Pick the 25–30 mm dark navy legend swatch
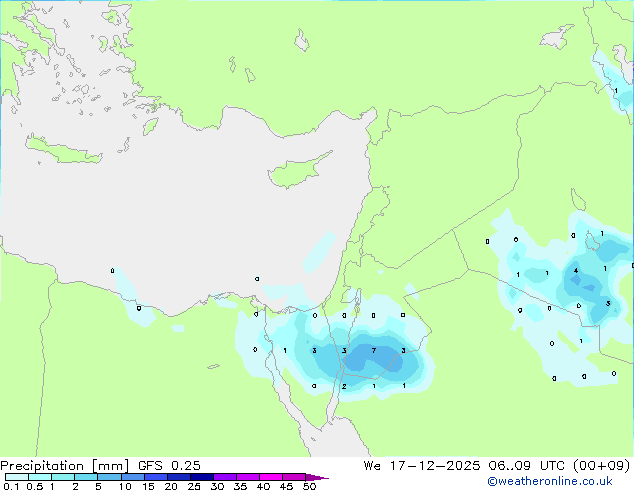The width and height of the screenshot is (634, 490). [202, 477]
